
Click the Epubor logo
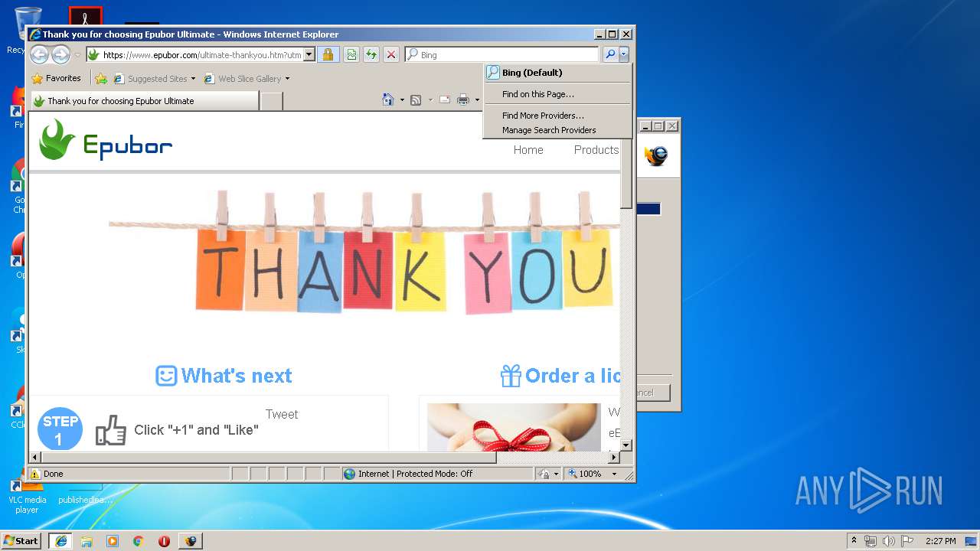106,140
